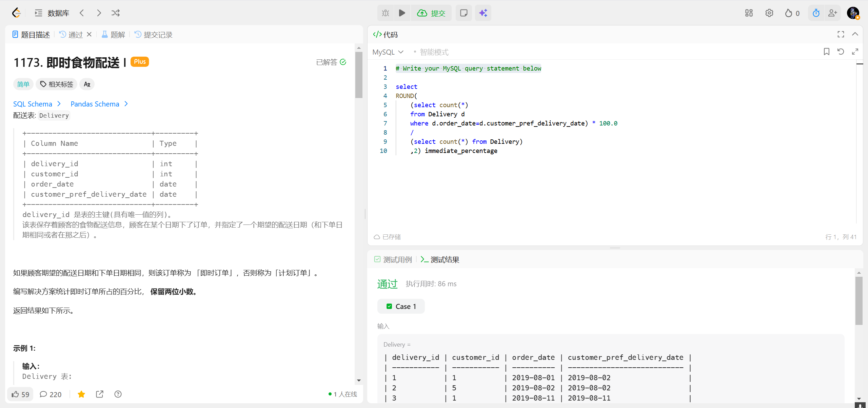Click the bookmark icon in code editor
The height and width of the screenshot is (408, 868).
[826, 52]
